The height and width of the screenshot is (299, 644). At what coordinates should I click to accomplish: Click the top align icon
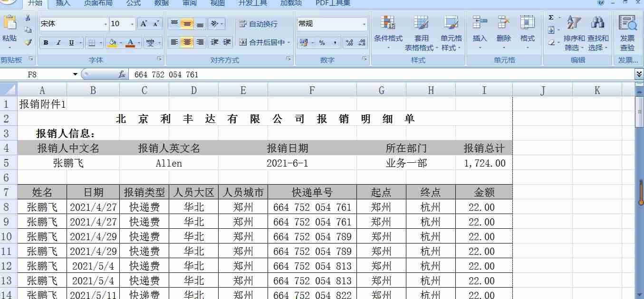(x=174, y=24)
